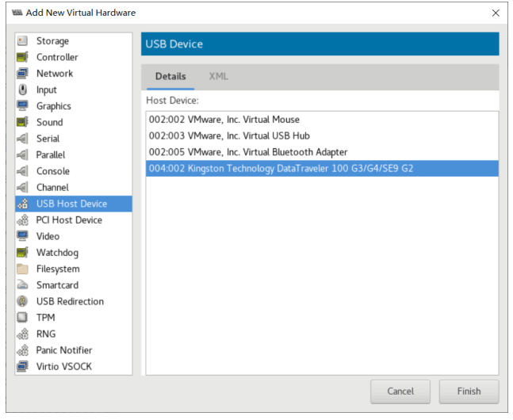Pick the TPM chip icon
Viewport: 513px width, 420px height.
point(22,318)
